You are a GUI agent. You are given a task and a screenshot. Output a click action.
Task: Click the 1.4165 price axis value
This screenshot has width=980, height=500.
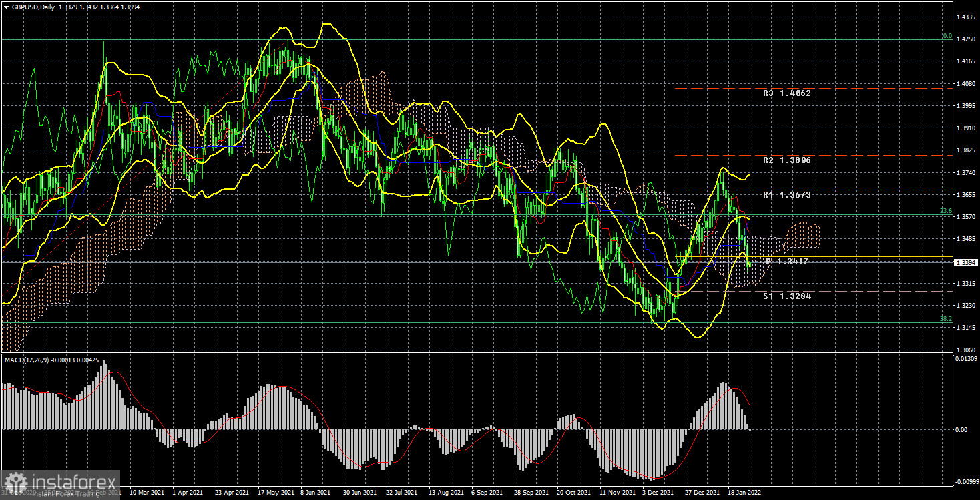click(x=965, y=62)
